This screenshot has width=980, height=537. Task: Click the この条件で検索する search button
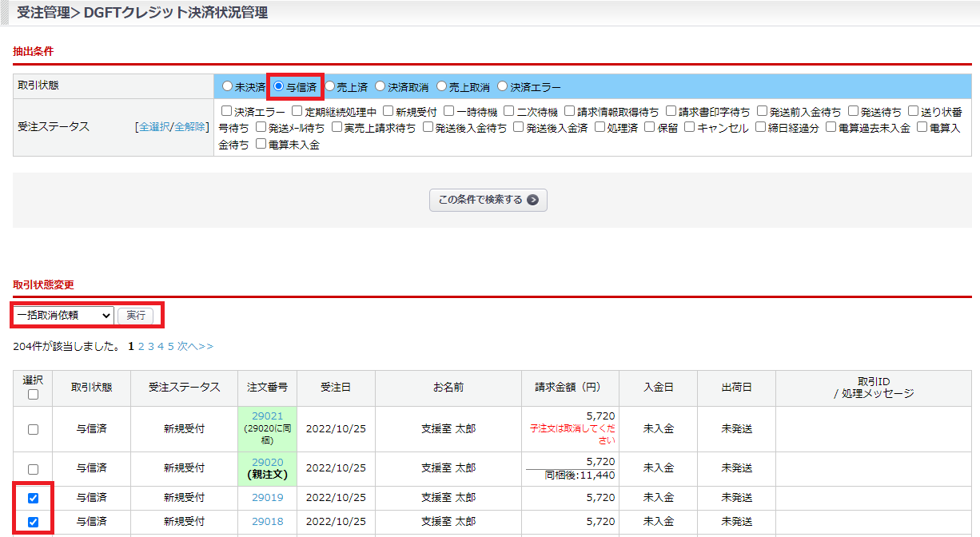pos(488,200)
